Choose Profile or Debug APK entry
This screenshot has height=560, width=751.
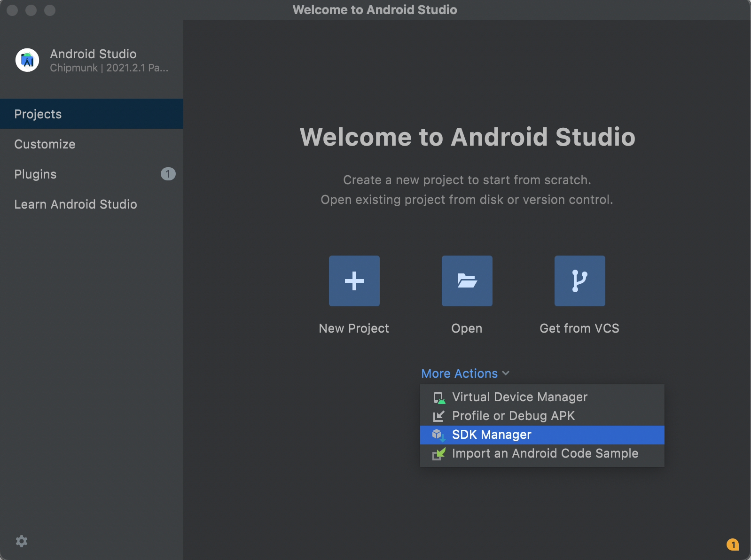[542, 416]
